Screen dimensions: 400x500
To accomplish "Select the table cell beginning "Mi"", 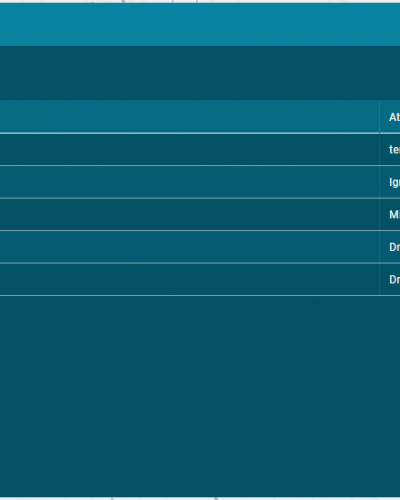I will coord(390,214).
